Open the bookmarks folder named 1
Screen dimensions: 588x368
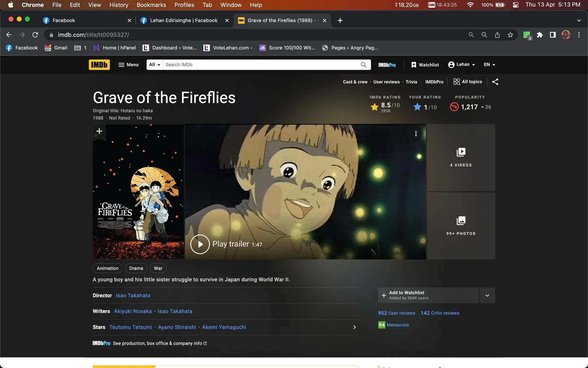coord(80,48)
